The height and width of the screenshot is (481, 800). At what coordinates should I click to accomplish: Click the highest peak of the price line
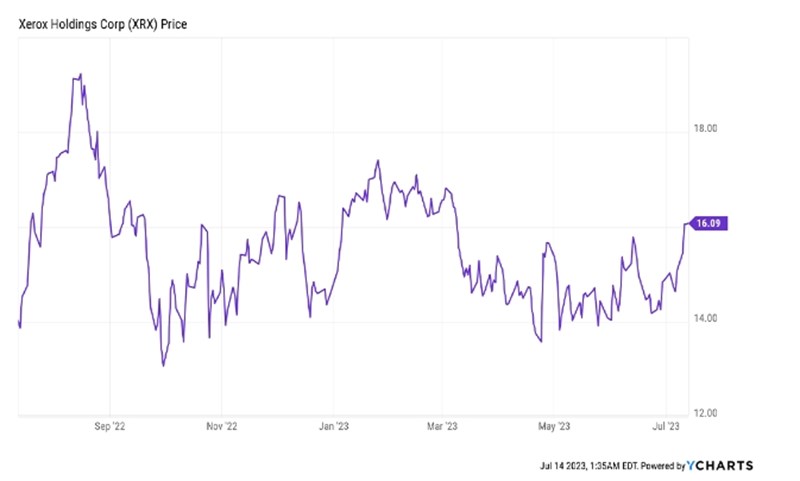click(x=80, y=74)
